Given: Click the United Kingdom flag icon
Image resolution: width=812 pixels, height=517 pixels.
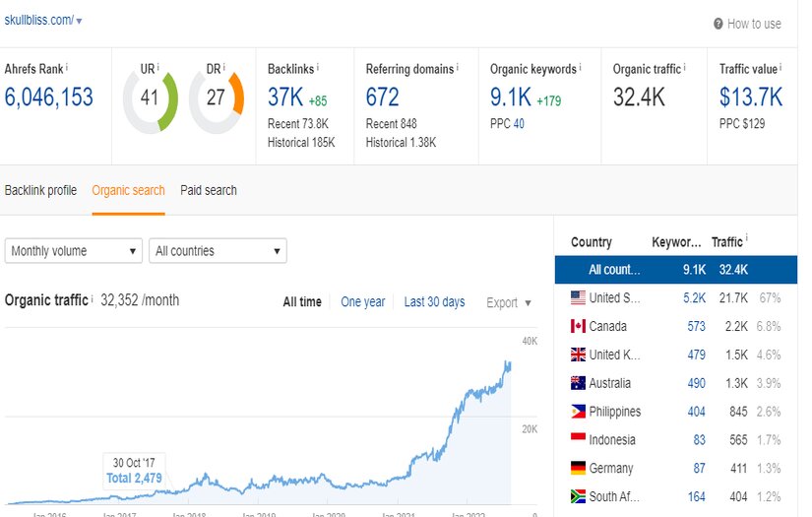Looking at the screenshot, I should click(x=578, y=355).
